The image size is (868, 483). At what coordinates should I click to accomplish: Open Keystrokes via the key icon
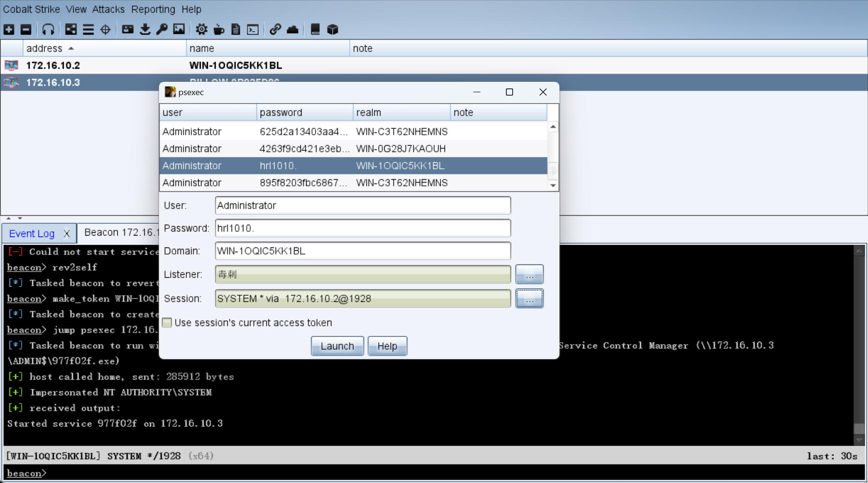162,29
